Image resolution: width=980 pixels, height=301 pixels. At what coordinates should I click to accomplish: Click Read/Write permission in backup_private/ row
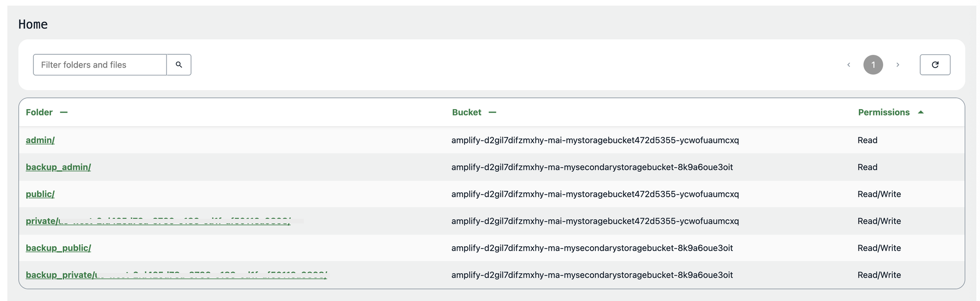click(879, 275)
